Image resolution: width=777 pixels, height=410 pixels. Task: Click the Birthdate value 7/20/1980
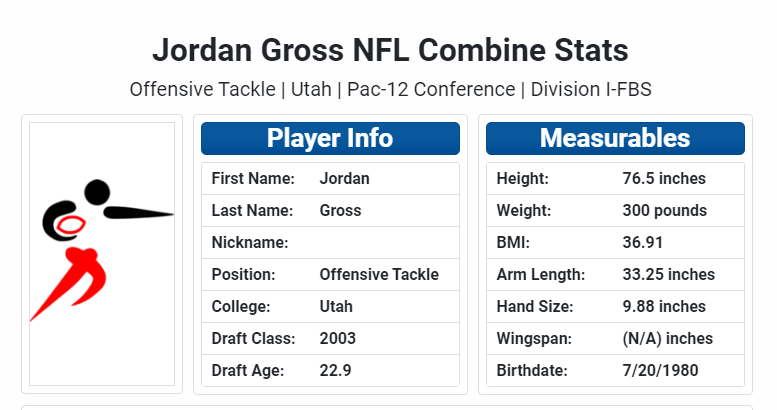point(661,370)
